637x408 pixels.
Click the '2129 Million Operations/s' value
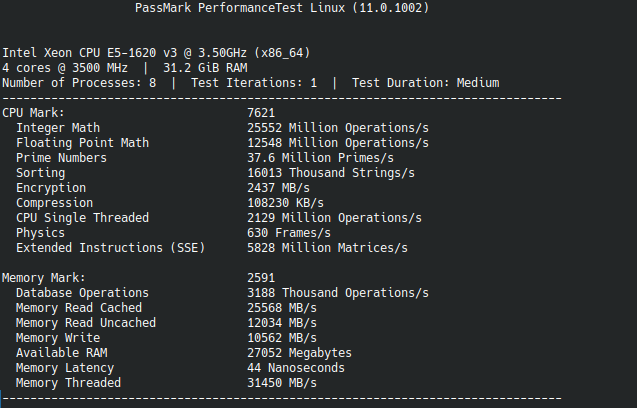coord(334,218)
